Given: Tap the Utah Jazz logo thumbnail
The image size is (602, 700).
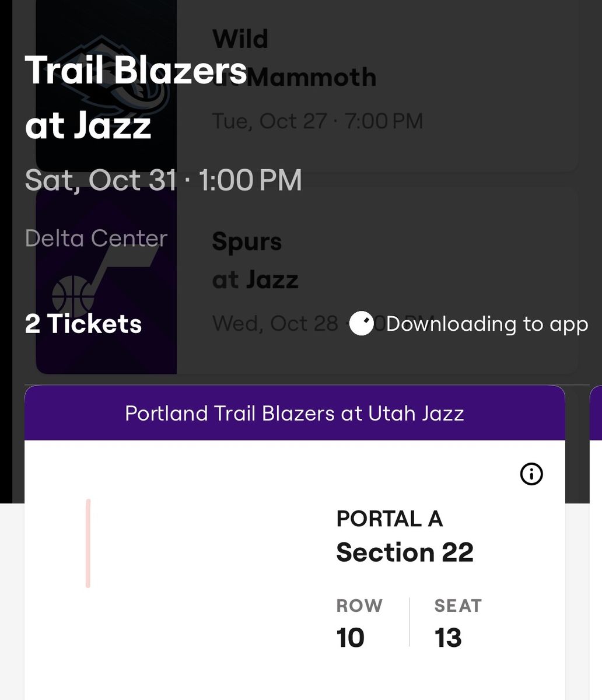Looking at the screenshot, I should pyautogui.click(x=106, y=280).
